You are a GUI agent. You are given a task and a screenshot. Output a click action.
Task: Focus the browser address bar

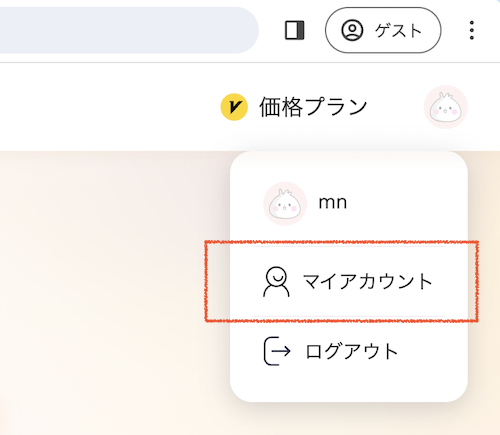128,30
